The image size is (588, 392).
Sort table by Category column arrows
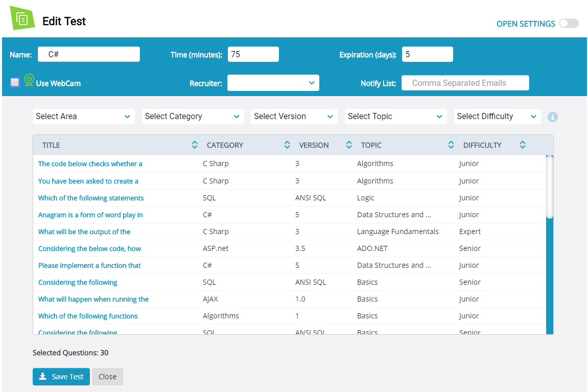coord(287,145)
